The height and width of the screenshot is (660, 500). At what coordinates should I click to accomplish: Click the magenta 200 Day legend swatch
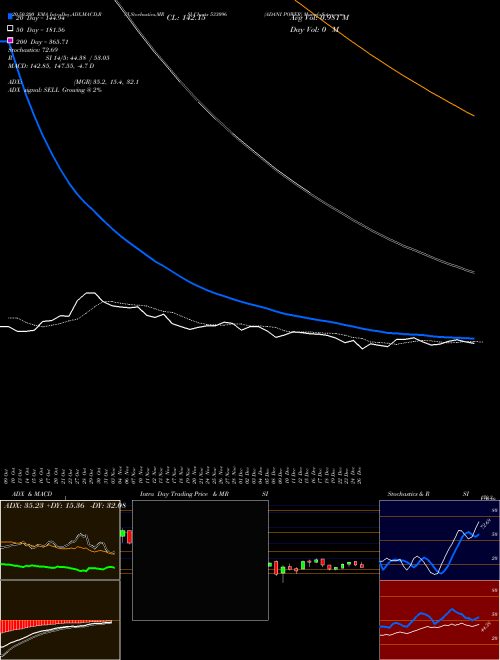[11, 41]
